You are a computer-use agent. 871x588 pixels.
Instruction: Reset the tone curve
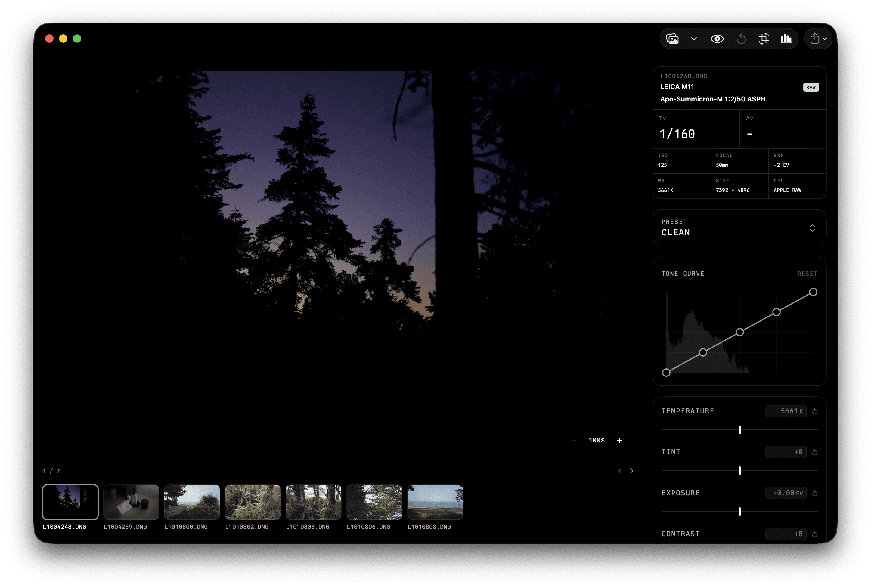807,274
